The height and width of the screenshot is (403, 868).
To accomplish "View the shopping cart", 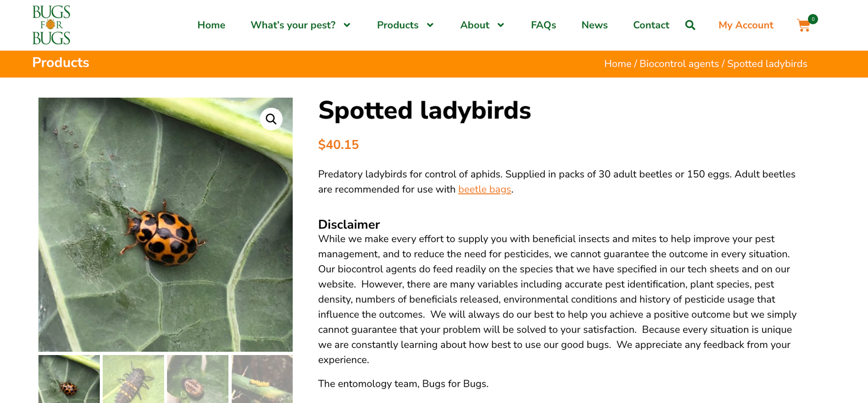I will pyautogui.click(x=804, y=26).
